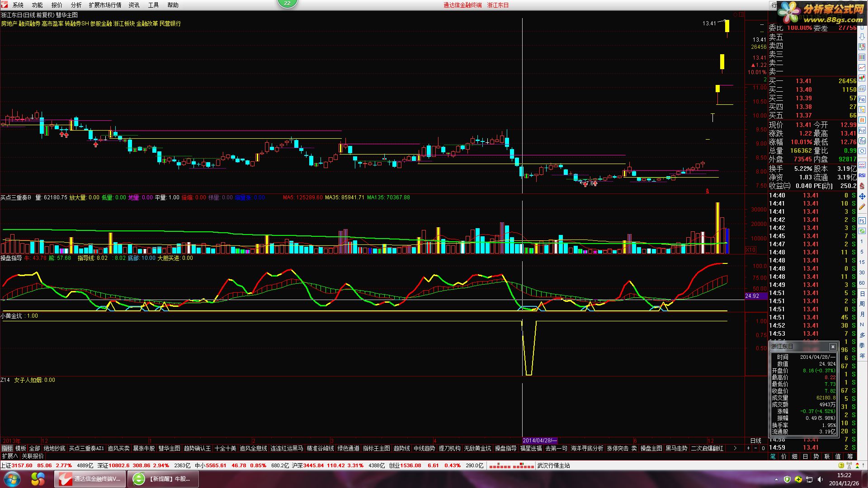This screenshot has height=488, width=868.
Task: Select the pencil drawing tool icon
Action: pyautogui.click(x=862, y=206)
